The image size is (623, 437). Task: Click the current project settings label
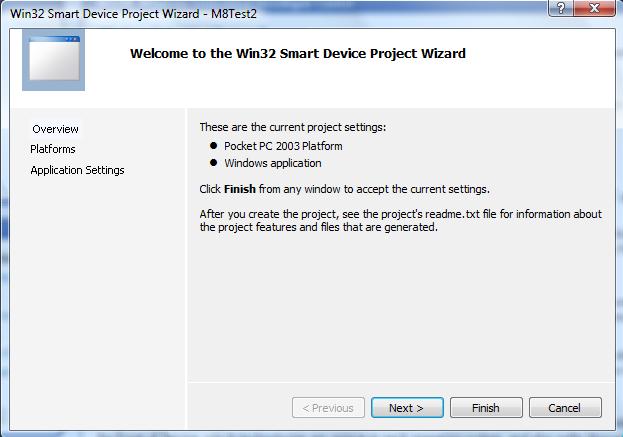point(293,127)
